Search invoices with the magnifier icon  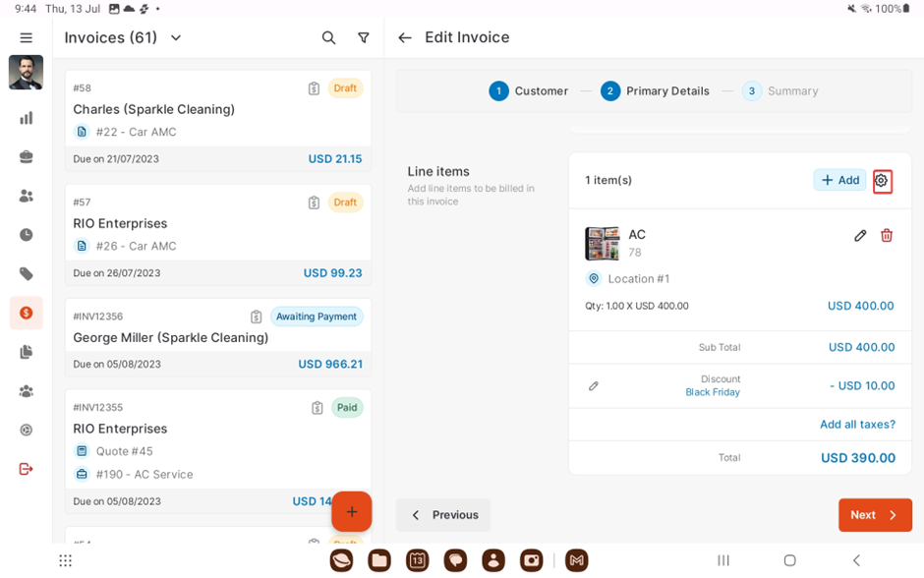click(329, 37)
